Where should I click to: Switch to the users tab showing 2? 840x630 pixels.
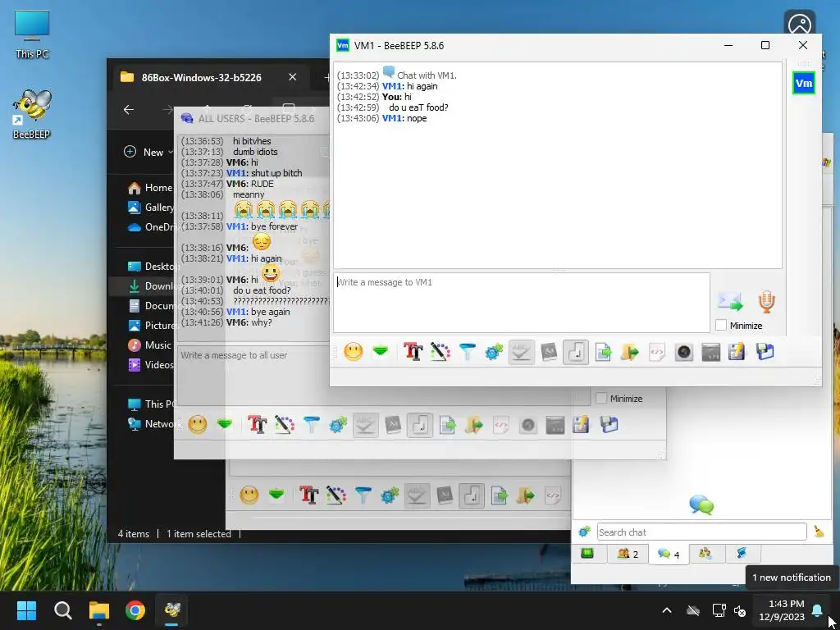(628, 554)
